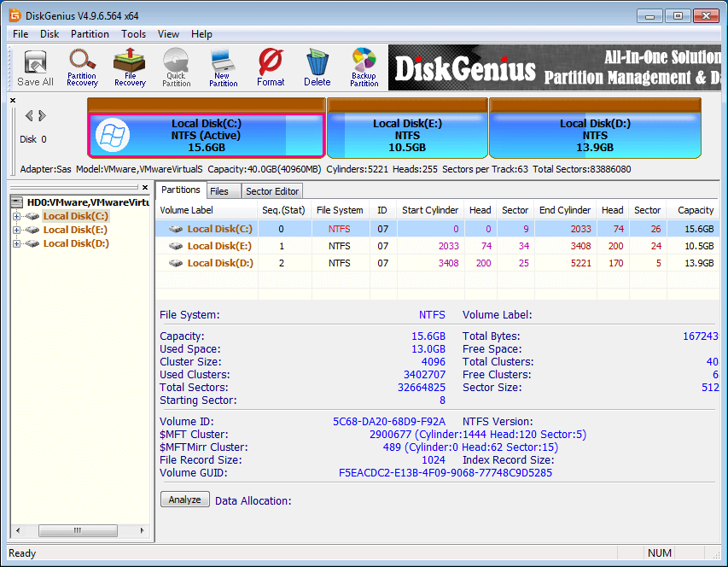Go to next disk arrow

pos(43,115)
